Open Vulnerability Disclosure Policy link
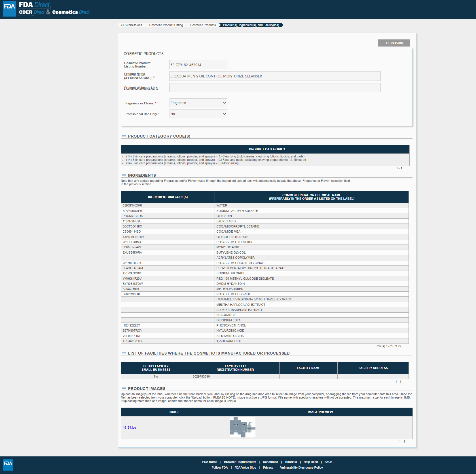 [301, 468]
